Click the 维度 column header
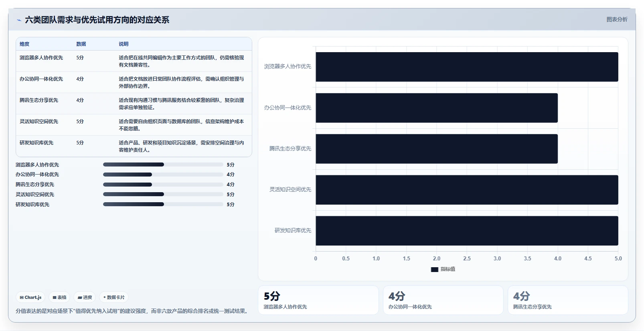This screenshot has height=331, width=644. 24,44
